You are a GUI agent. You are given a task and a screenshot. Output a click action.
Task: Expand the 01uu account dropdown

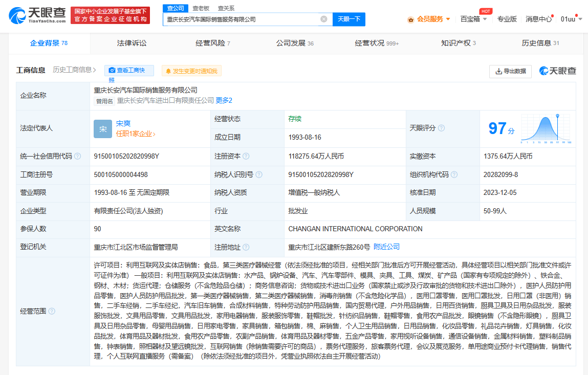[571, 19]
